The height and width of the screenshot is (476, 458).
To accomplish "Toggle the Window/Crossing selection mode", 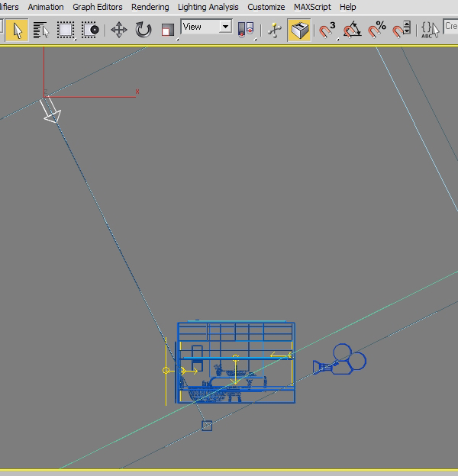I will (90, 30).
